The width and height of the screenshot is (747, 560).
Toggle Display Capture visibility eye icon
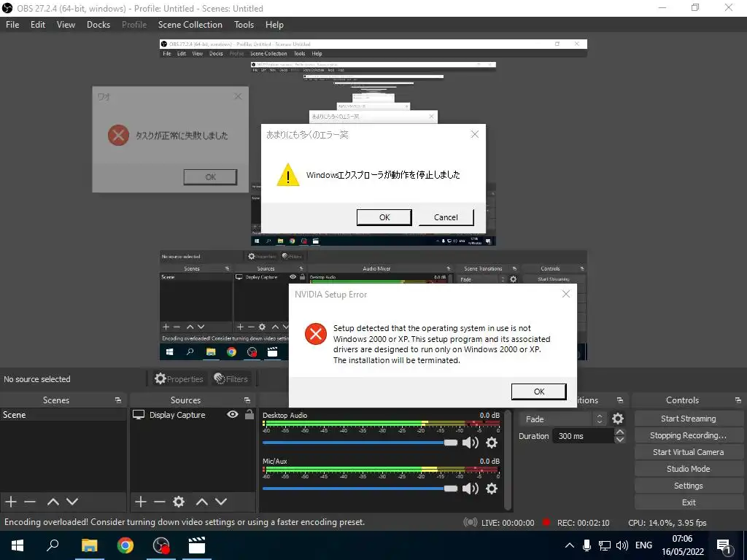pos(233,415)
